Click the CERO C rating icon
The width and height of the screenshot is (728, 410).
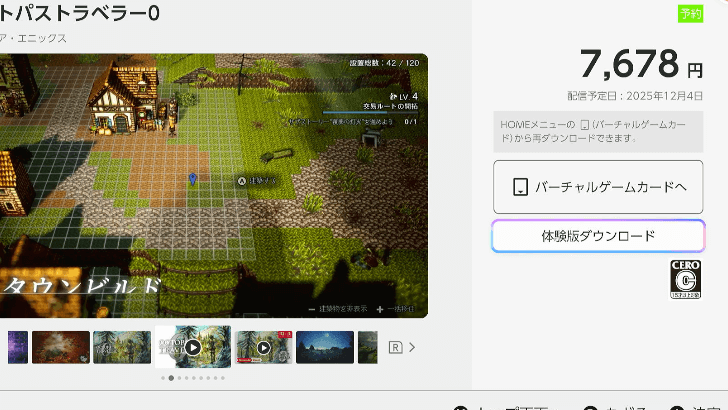tap(685, 279)
